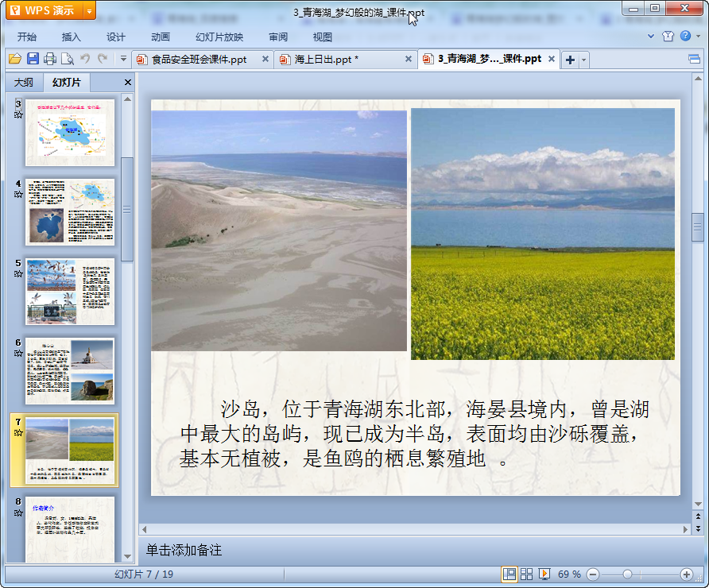Open the 幻灯片放映 menu
Image resolution: width=709 pixels, height=588 pixels.
219,37
